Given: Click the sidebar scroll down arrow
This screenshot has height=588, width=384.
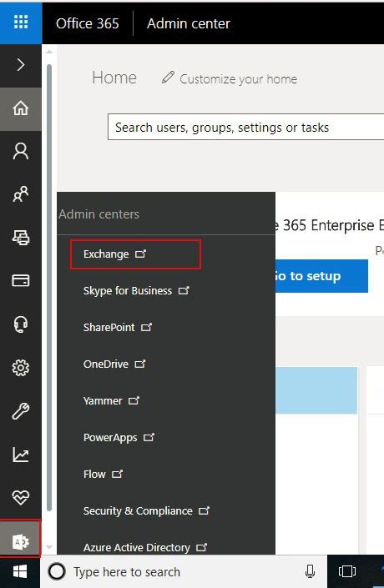Looking at the screenshot, I should point(49,547).
